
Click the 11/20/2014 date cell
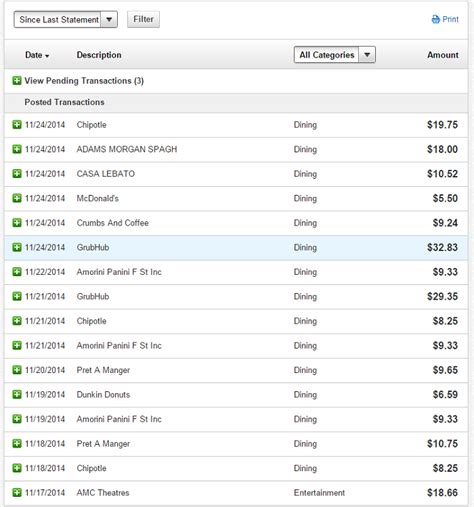coord(45,370)
